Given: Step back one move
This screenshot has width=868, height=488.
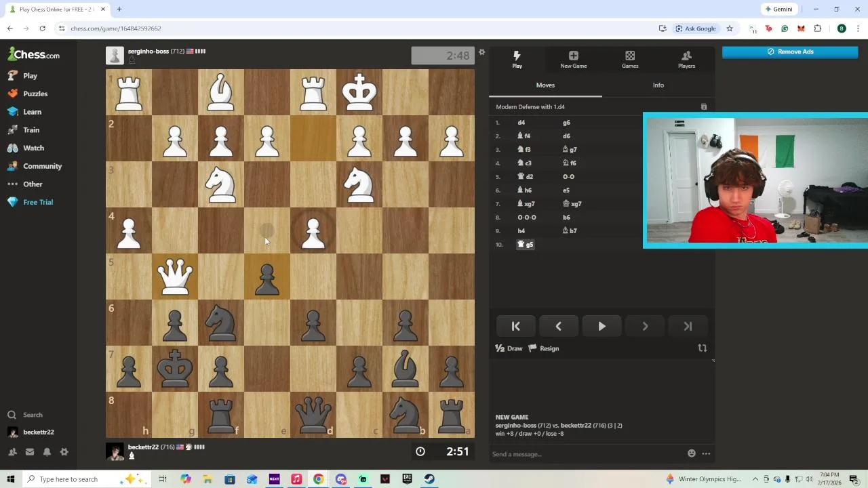Looking at the screenshot, I should tap(558, 327).
